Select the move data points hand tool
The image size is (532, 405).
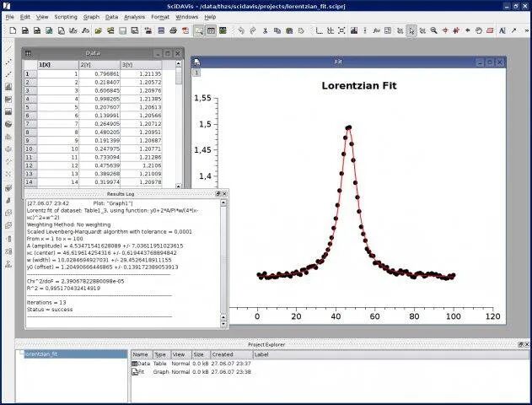478,30
